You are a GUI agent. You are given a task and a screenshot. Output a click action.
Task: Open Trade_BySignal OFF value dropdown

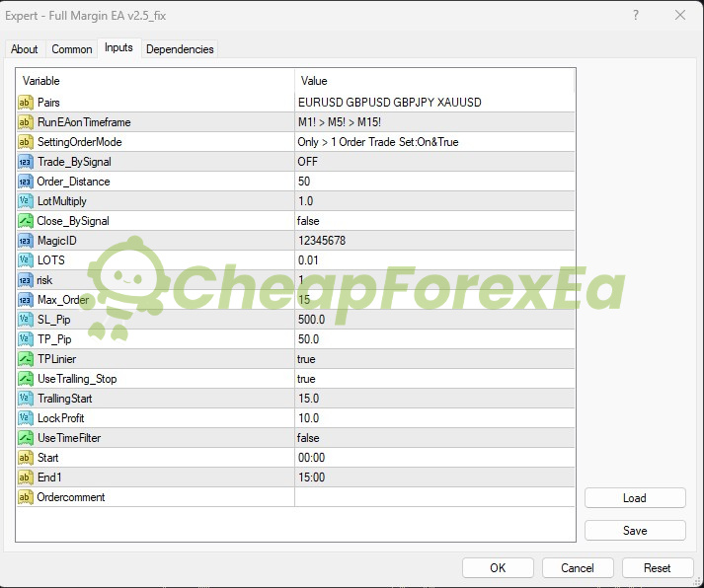coord(434,162)
